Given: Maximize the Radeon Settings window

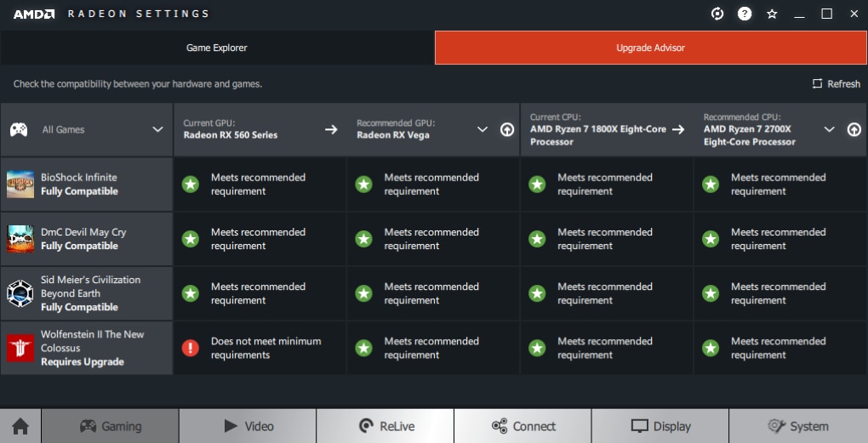Looking at the screenshot, I should (826, 14).
